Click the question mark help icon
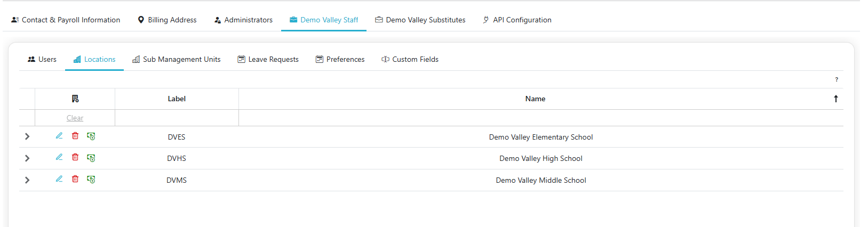Screen dimensions: 868x227 836,79
